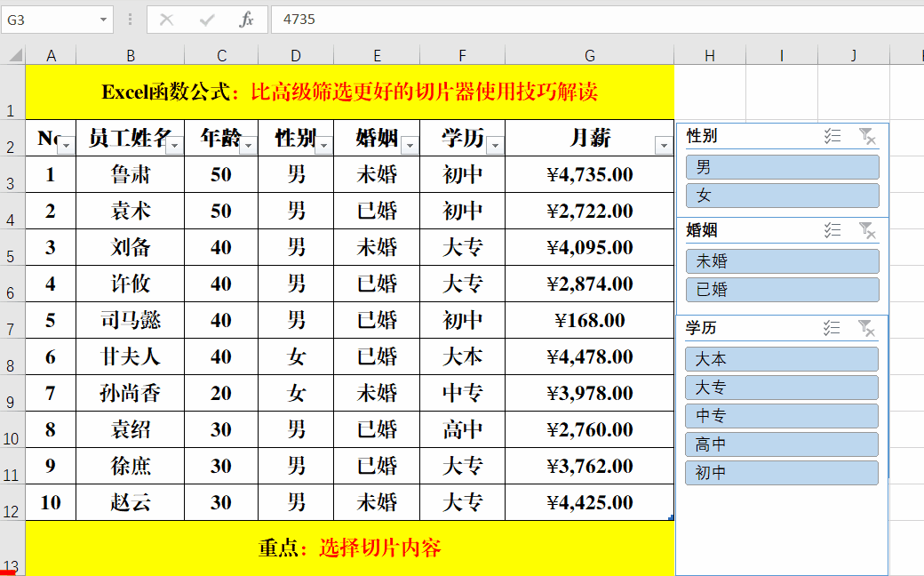Click the 性别 slicer title

(702, 136)
